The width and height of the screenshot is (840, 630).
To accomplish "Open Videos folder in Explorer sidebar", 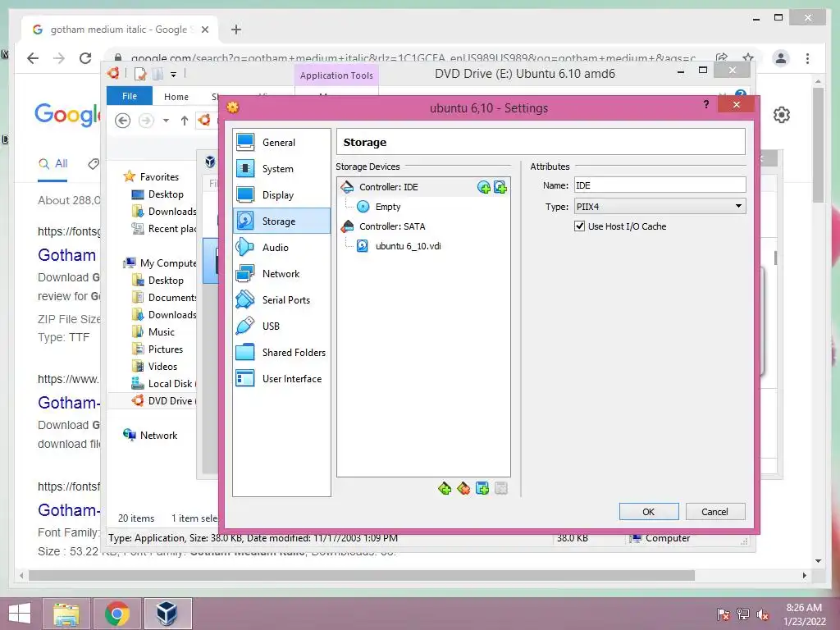I will [x=163, y=367].
